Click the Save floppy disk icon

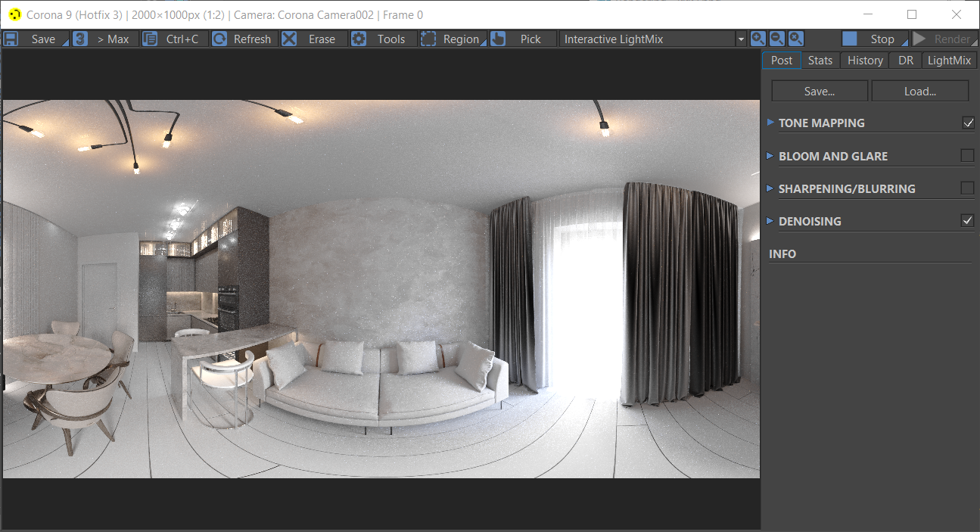11,39
